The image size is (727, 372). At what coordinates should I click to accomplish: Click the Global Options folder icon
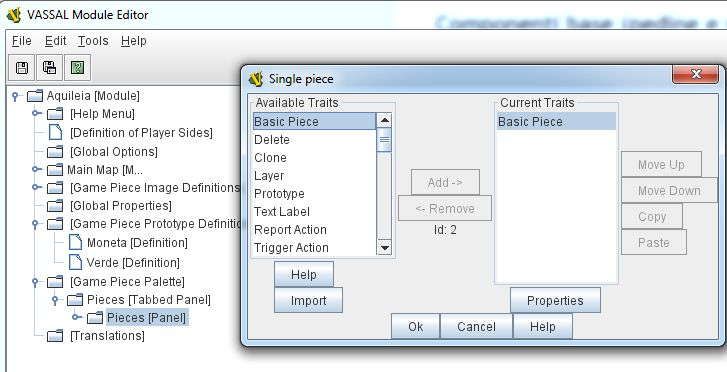pos(55,152)
